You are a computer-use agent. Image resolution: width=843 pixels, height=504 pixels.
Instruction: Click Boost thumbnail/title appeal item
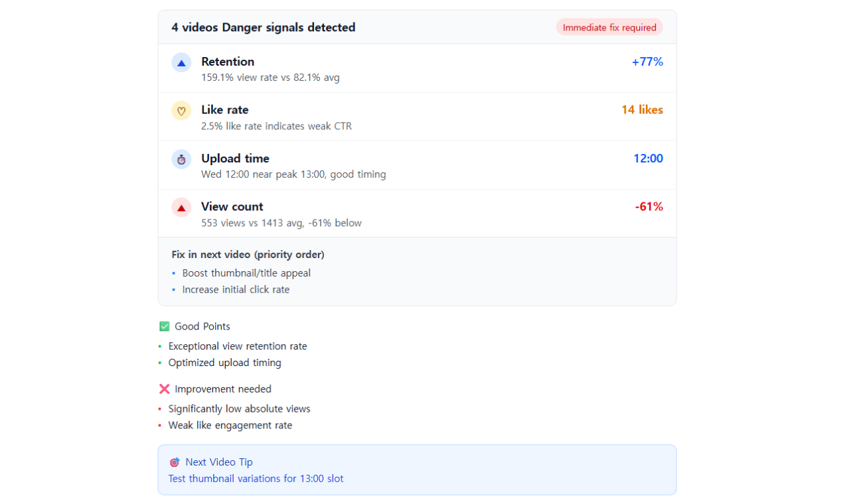click(246, 273)
